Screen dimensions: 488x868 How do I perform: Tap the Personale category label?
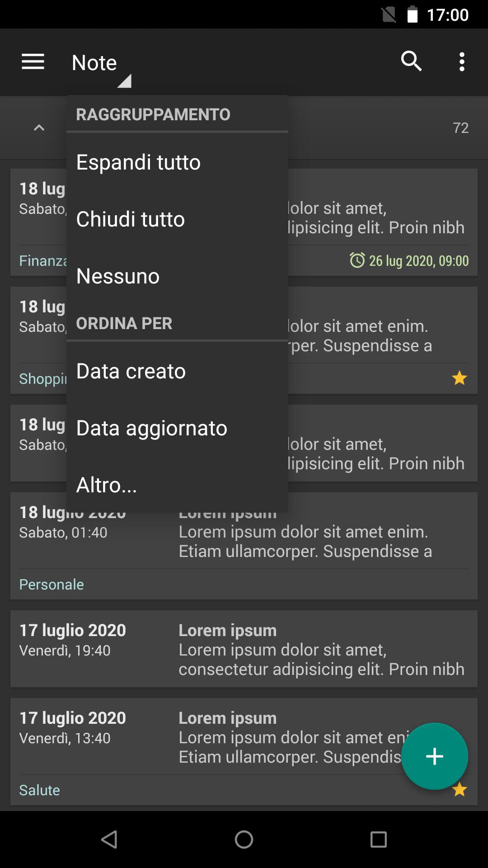[52, 585]
